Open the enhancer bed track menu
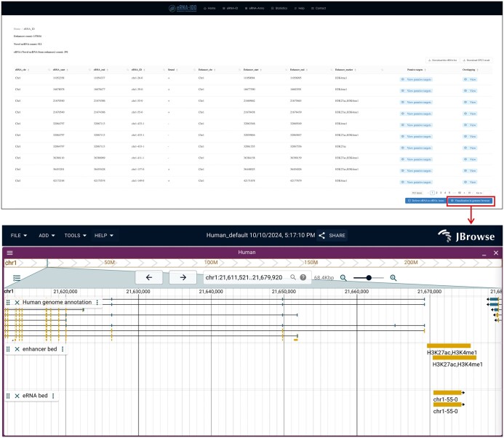 (63, 349)
